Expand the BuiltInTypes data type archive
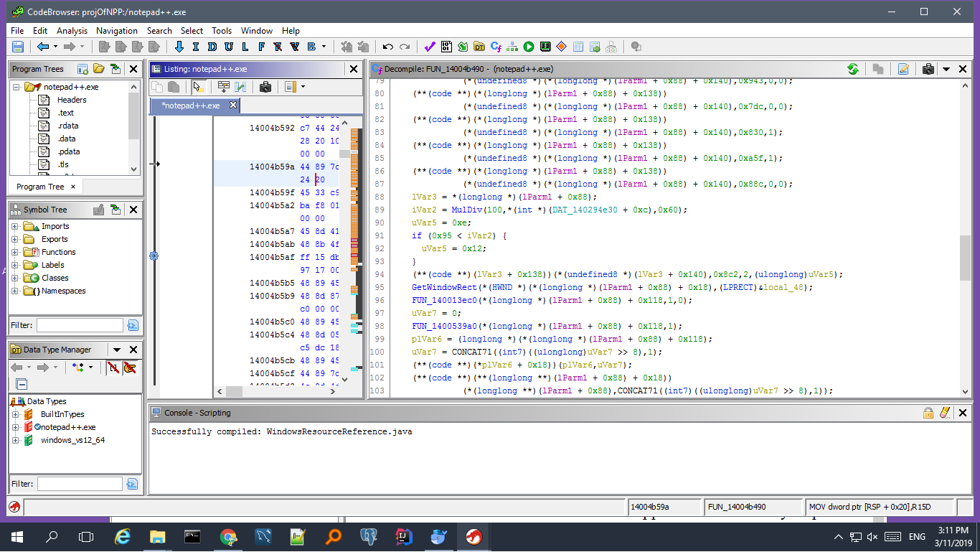Screen dimensions: 980x552 click(15, 414)
